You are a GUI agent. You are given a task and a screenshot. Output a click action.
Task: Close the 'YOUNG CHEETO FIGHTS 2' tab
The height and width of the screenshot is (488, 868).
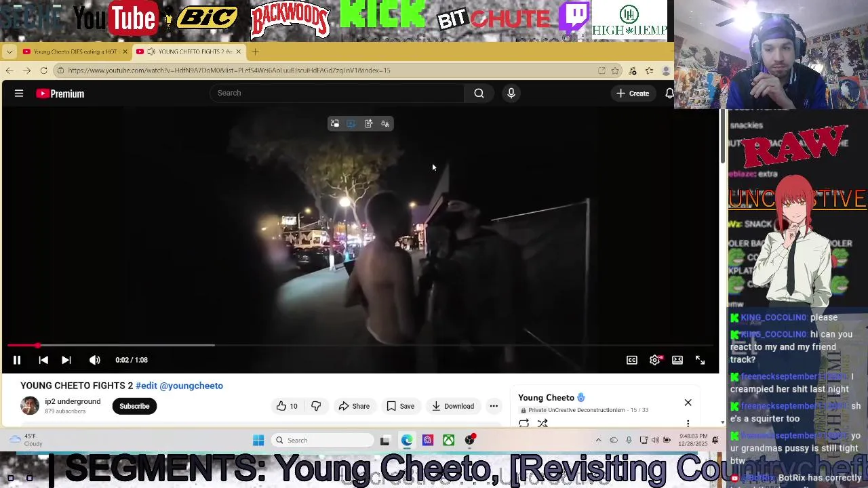(x=238, y=52)
